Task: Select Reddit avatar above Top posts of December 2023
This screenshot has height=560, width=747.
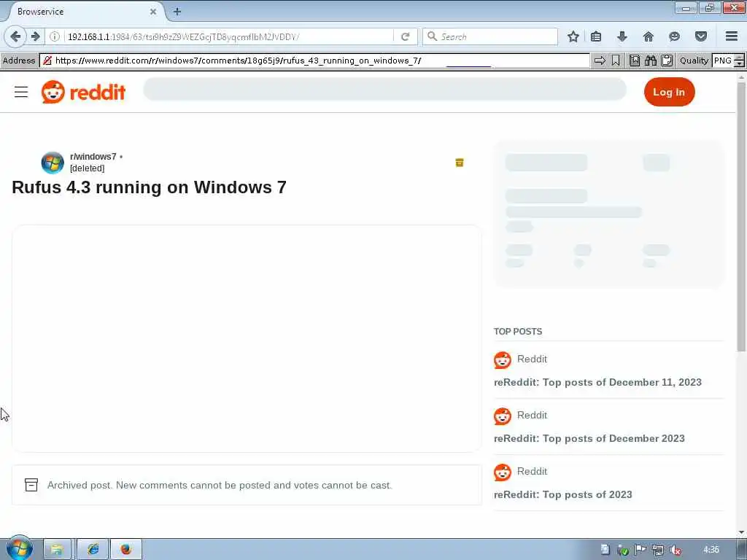Action: (x=503, y=416)
